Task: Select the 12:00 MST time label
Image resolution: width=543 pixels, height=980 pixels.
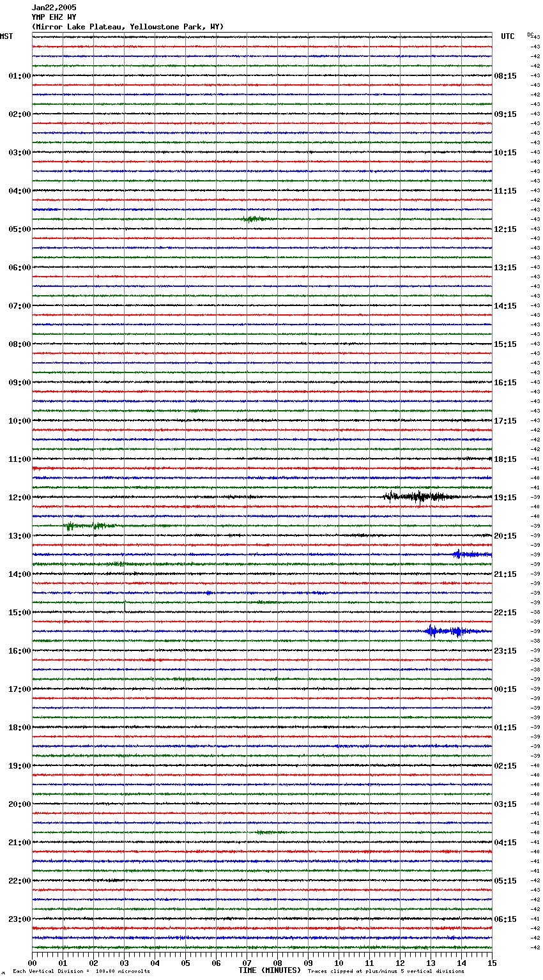Action: coord(20,498)
